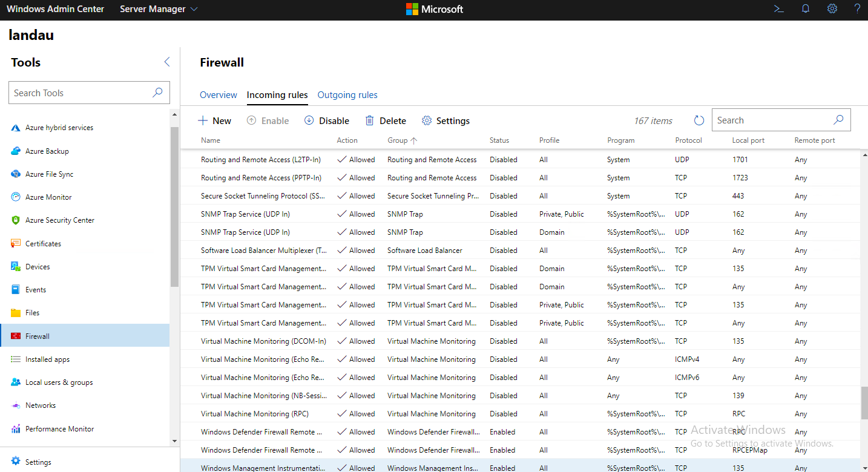Expand the Server Manager dropdown
The height and width of the screenshot is (472, 868).
tap(159, 9)
